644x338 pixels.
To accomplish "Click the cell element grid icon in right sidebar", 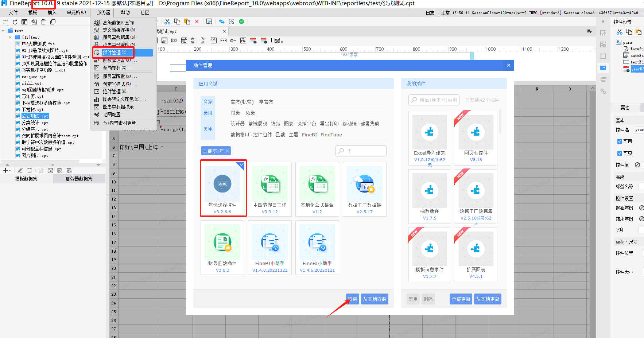I will pyautogui.click(x=603, y=33).
